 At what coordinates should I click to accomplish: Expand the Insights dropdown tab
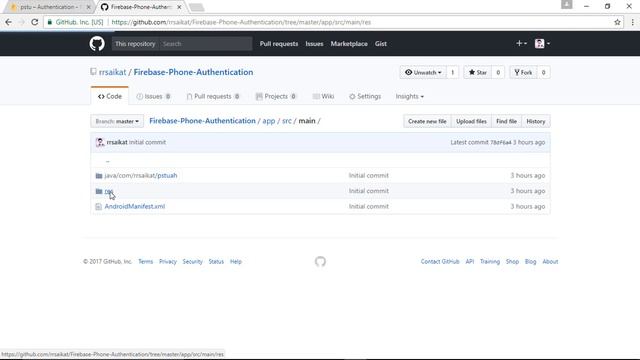click(x=409, y=96)
